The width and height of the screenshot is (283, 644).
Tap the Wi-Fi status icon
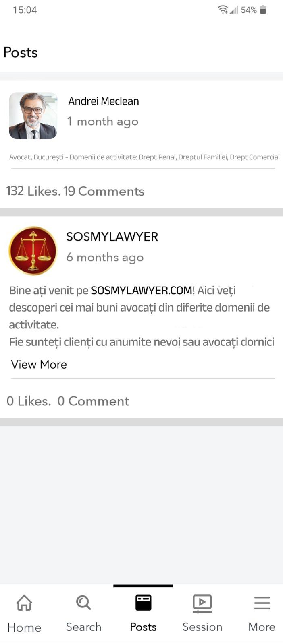(x=223, y=10)
